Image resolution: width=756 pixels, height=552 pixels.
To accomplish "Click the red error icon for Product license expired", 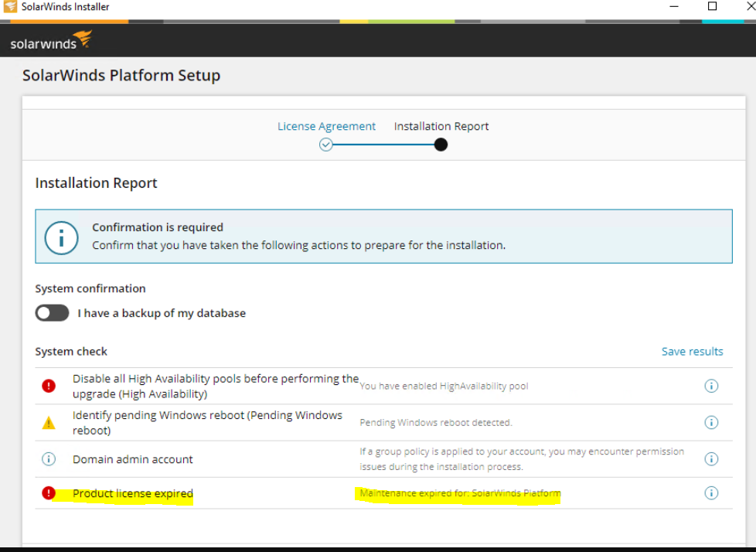I will [x=49, y=493].
